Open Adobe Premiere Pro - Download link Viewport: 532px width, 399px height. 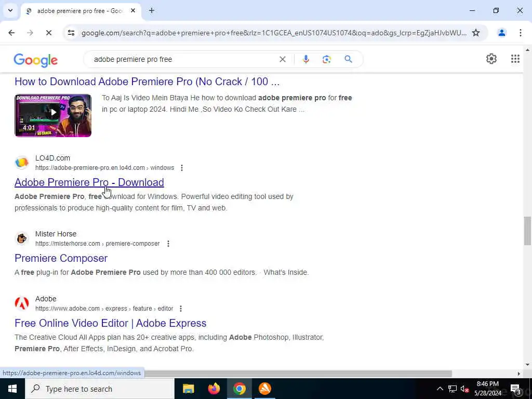coord(89,182)
